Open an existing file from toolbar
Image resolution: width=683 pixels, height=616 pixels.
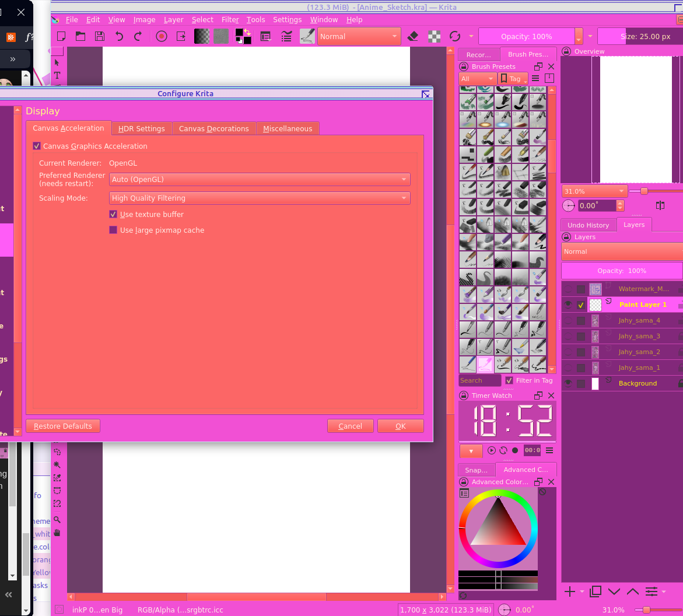click(x=80, y=37)
